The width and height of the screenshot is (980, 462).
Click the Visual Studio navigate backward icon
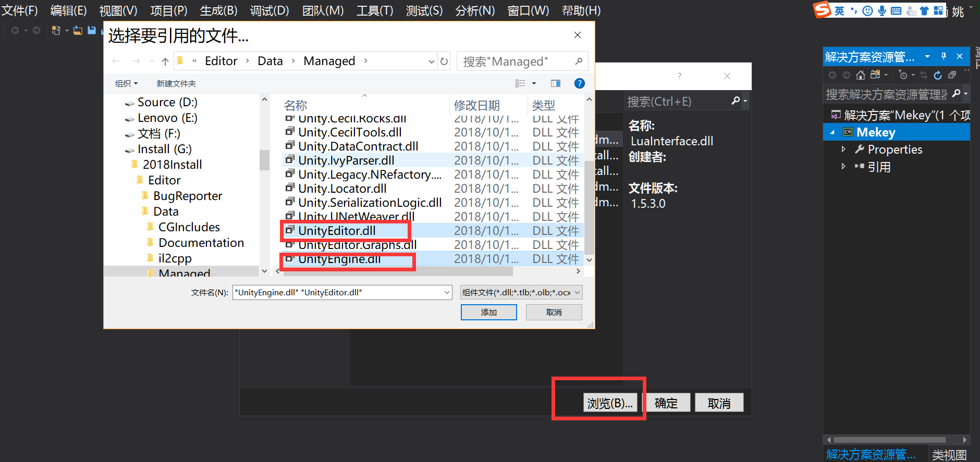pyautogui.click(x=15, y=30)
